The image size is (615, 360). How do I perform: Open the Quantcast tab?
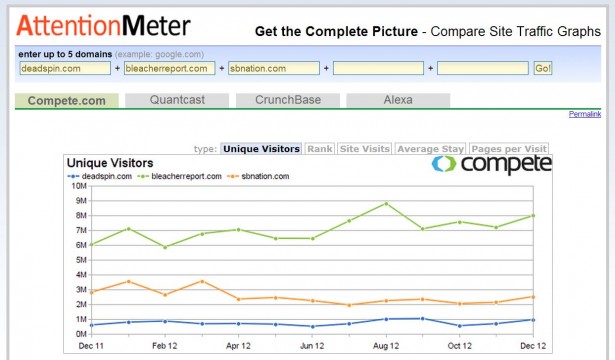pyautogui.click(x=177, y=100)
